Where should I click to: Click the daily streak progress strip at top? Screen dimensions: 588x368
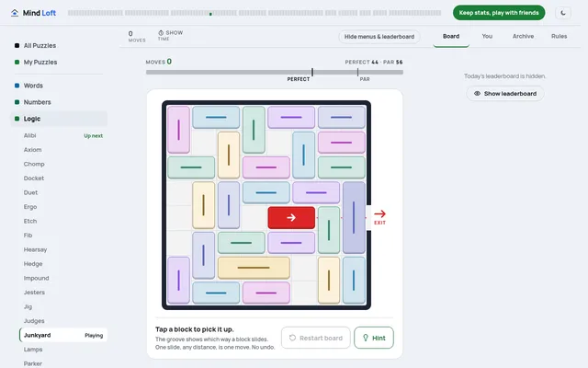tap(254, 13)
